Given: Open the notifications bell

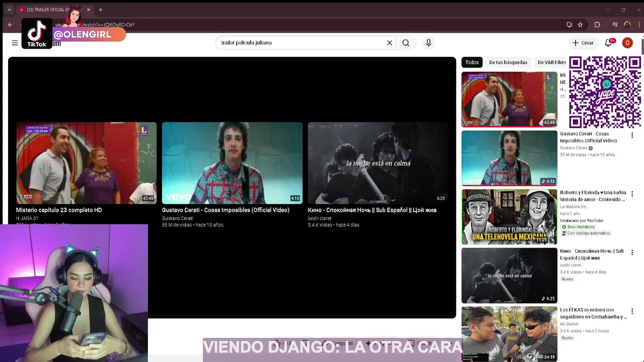Looking at the screenshot, I should 608,43.
